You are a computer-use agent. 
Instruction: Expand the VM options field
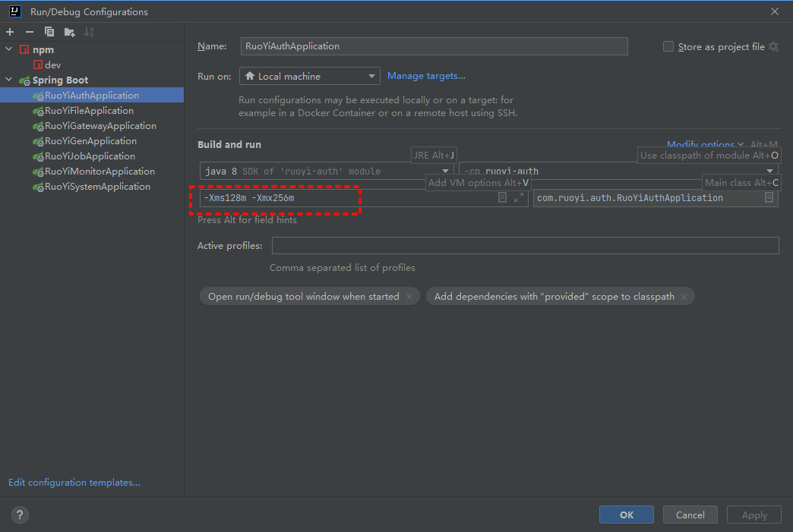[519, 197]
